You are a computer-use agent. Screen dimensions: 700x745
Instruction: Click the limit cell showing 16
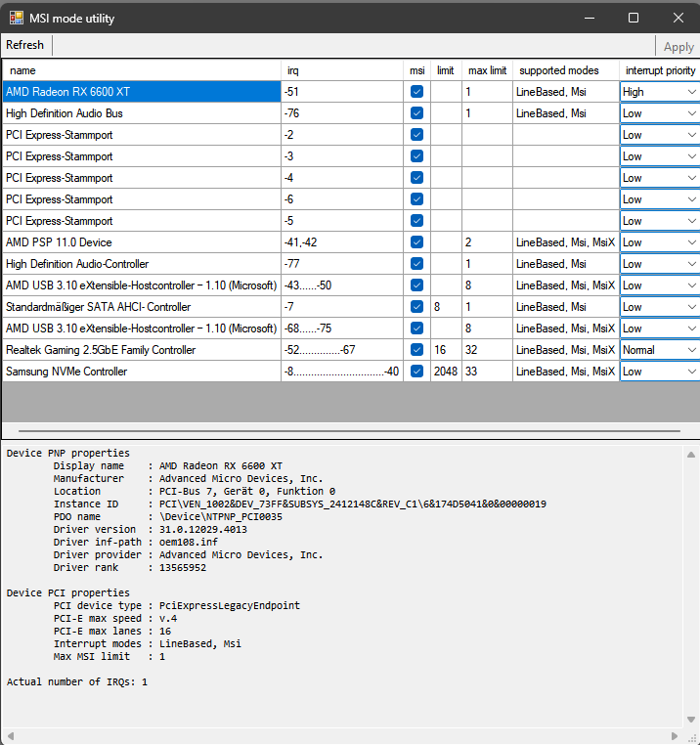[x=446, y=350]
